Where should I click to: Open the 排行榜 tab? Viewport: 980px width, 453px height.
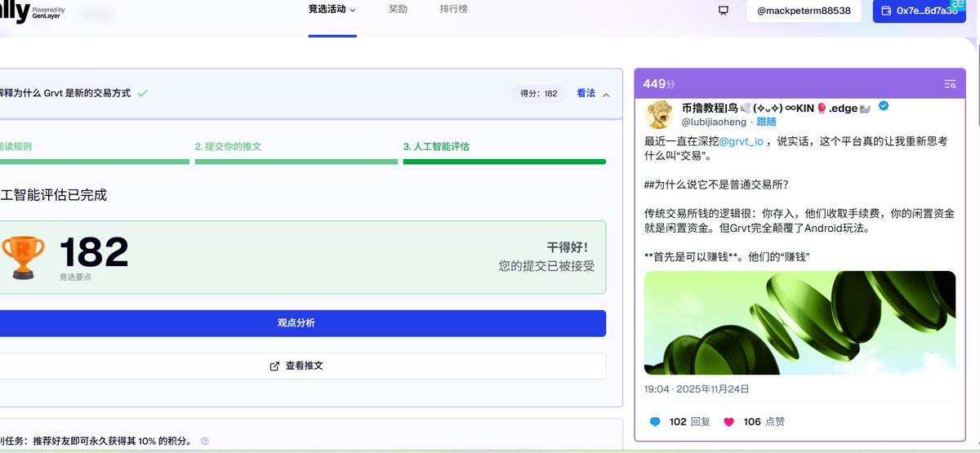click(453, 10)
